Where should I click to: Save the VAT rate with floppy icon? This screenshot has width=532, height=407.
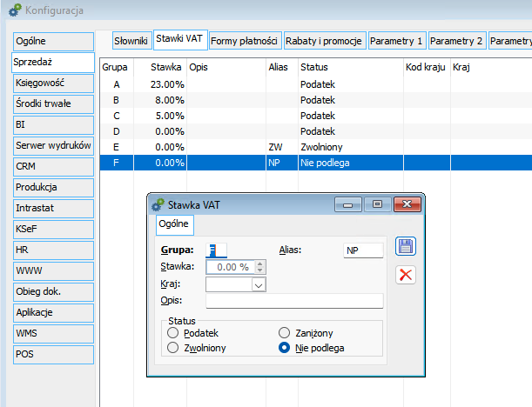405,247
